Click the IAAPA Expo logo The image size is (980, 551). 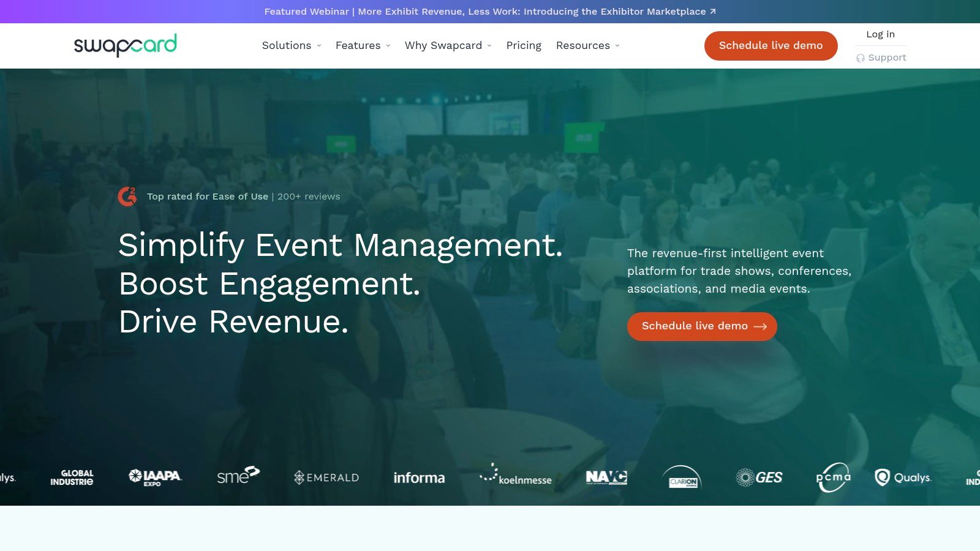[x=155, y=478]
